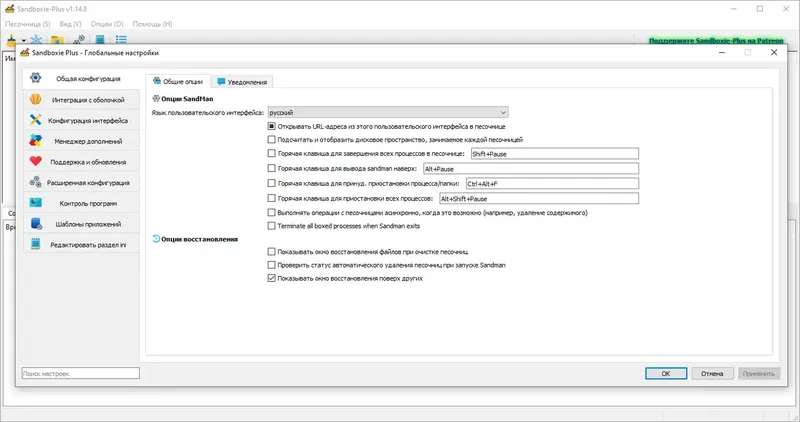The image size is (800, 422).
Task: Focus the Поиск настроек search field
Action: point(80,373)
